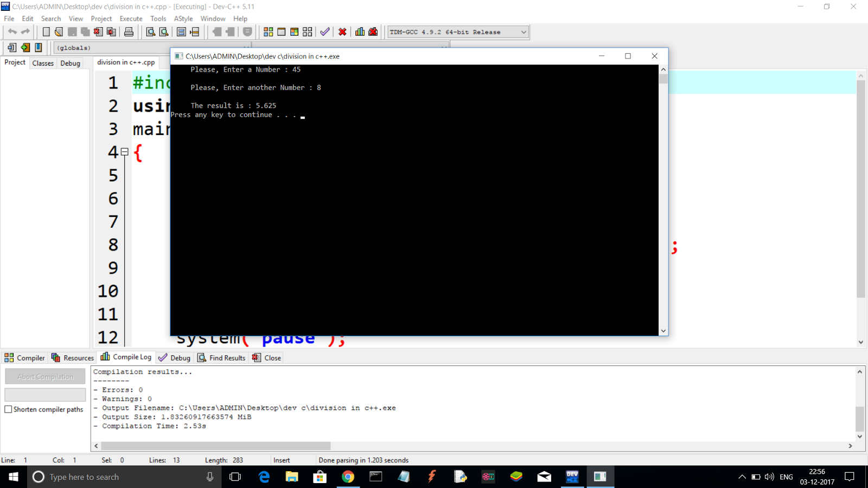
Task: Click the Insert mode status bar indicator
Action: (282, 460)
